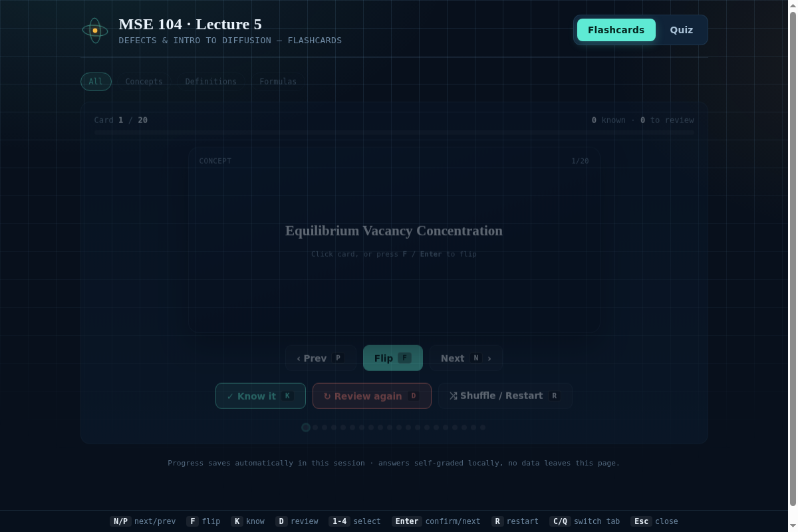
Task: Filter cards by Concepts category
Action: point(144,82)
